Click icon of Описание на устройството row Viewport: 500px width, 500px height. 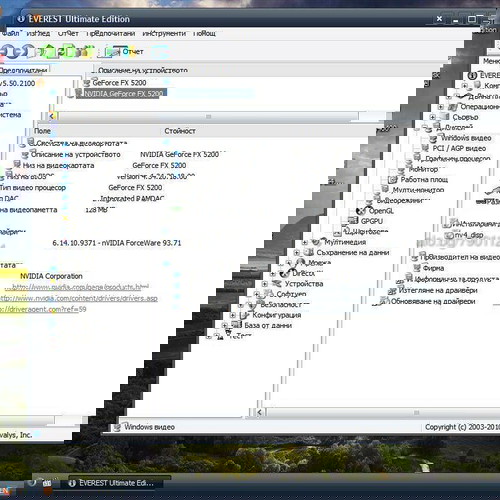tap(25, 155)
